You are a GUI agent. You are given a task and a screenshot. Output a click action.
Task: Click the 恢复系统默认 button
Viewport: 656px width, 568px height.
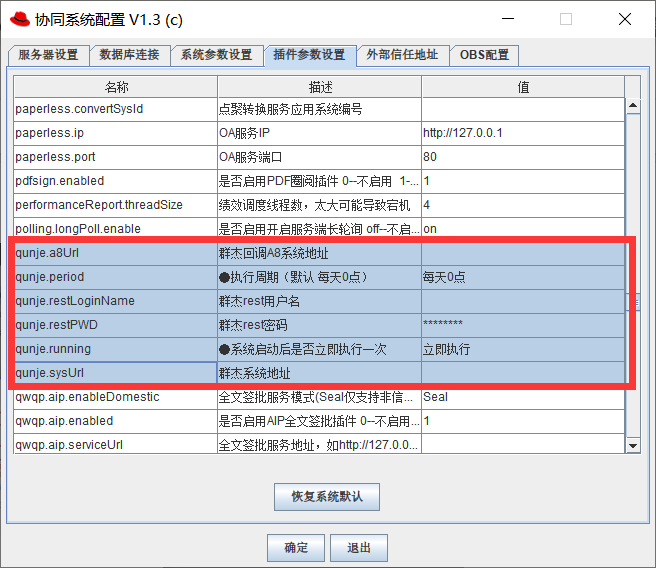pos(327,497)
